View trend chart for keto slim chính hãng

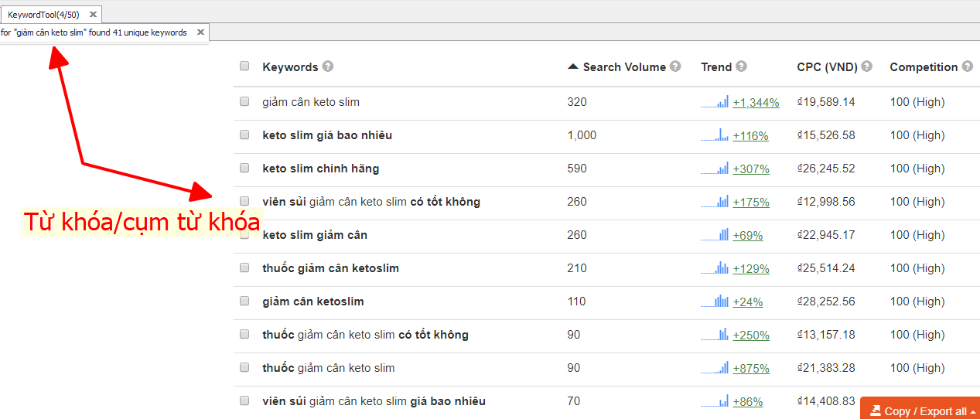tap(715, 169)
